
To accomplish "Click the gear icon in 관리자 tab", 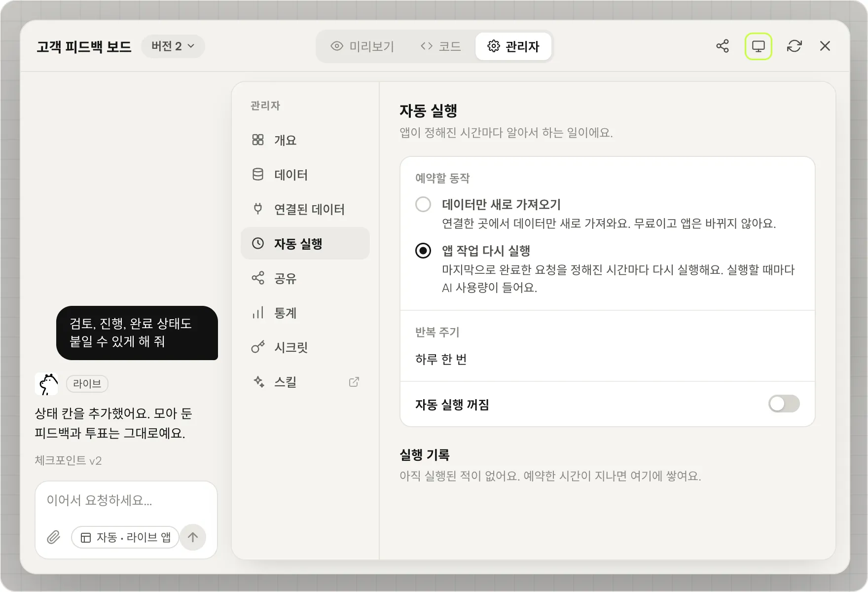I will 494,46.
